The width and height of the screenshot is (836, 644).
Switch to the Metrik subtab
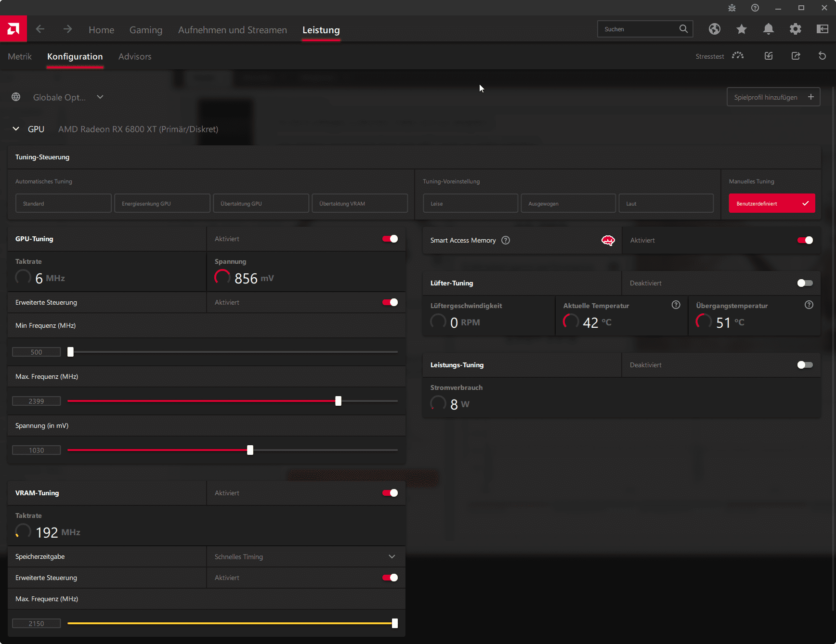point(20,56)
